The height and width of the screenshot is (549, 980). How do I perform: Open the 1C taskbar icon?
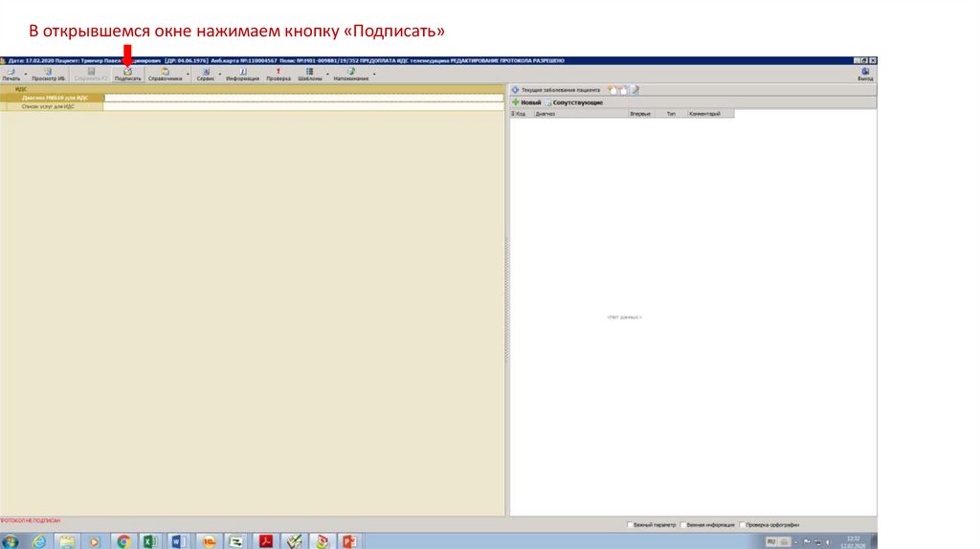pyautogui.click(x=208, y=541)
